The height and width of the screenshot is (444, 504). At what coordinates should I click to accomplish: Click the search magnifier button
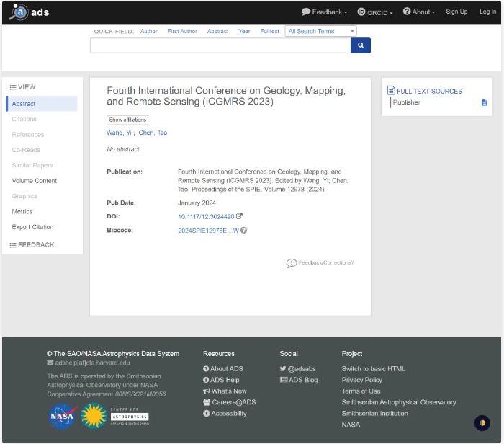tap(360, 45)
